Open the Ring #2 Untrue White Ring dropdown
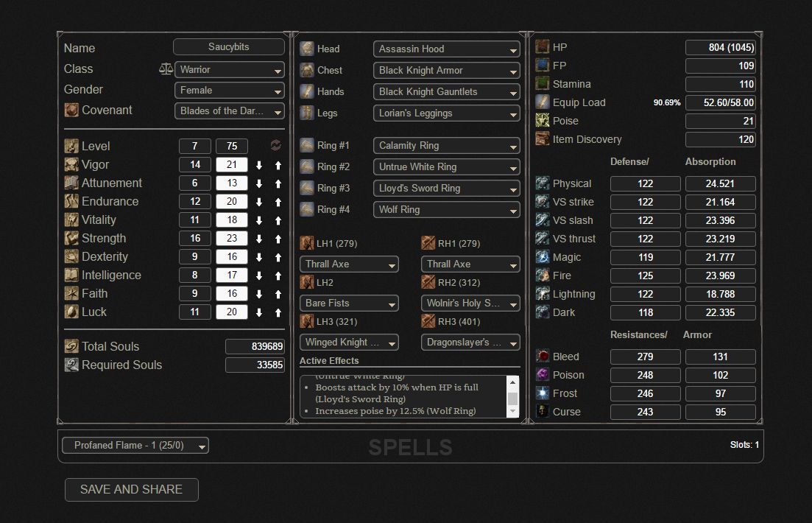This screenshot has height=523, width=812. click(x=446, y=167)
